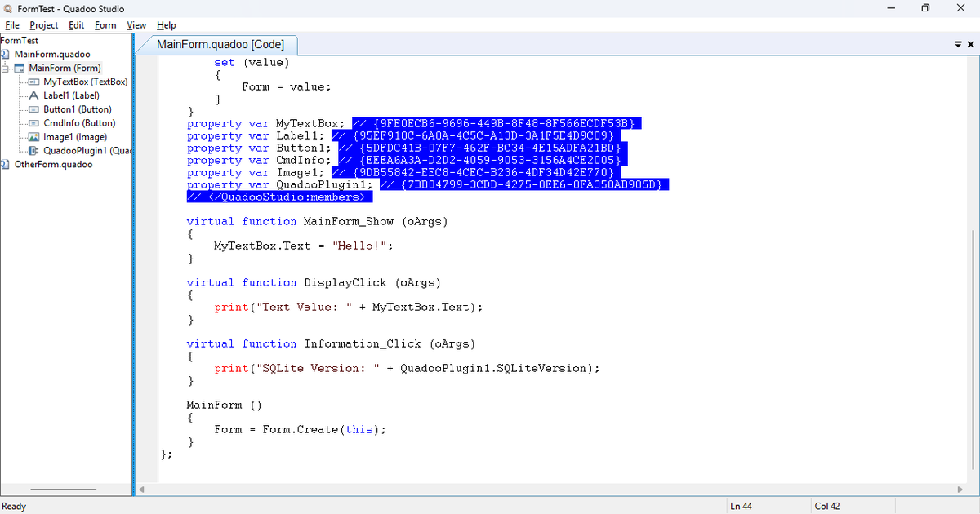Click 'property var Image1;' declaration
The image size is (980, 514).
click(256, 172)
